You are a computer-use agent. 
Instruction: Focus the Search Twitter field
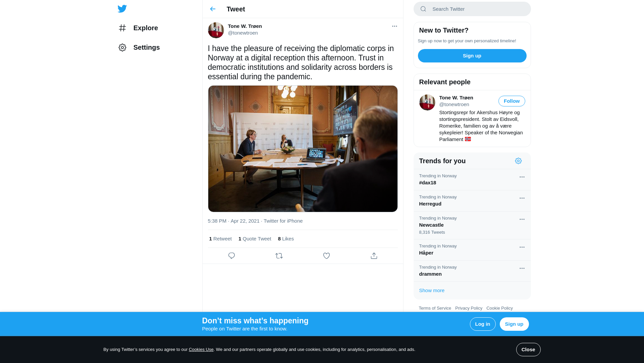[x=472, y=9]
